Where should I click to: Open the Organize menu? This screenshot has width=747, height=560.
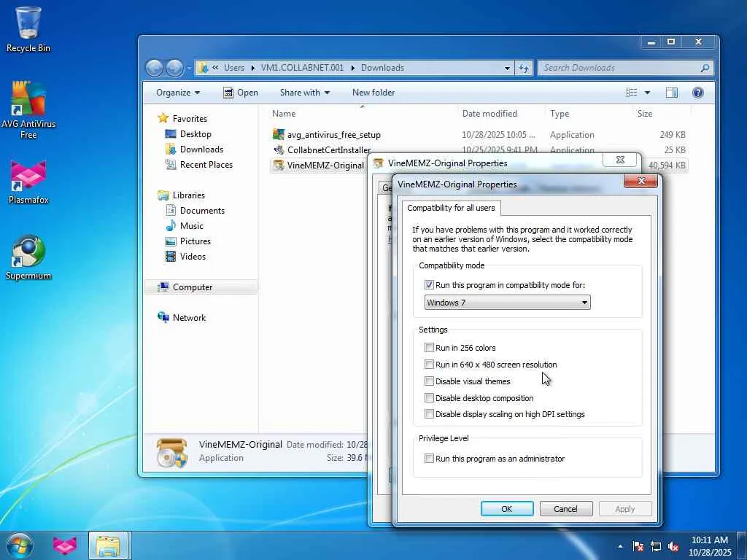click(x=178, y=93)
